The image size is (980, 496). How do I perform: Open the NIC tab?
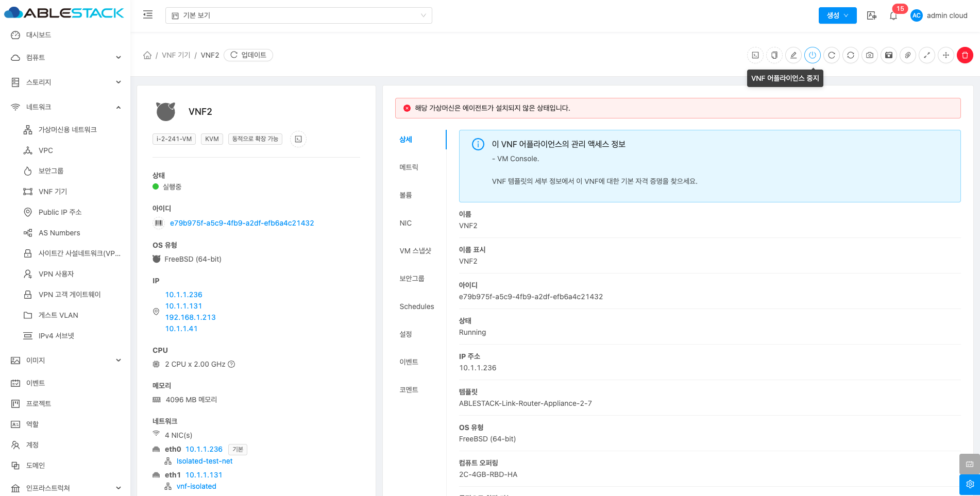point(405,223)
